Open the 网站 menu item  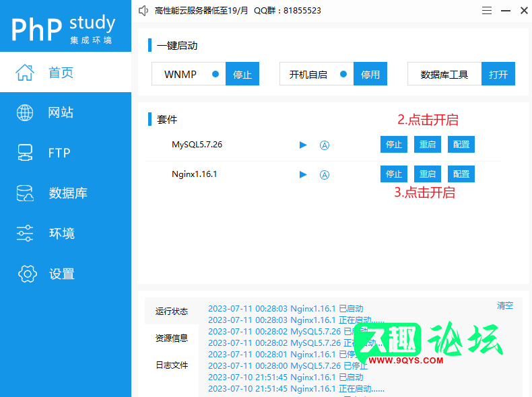point(65,112)
